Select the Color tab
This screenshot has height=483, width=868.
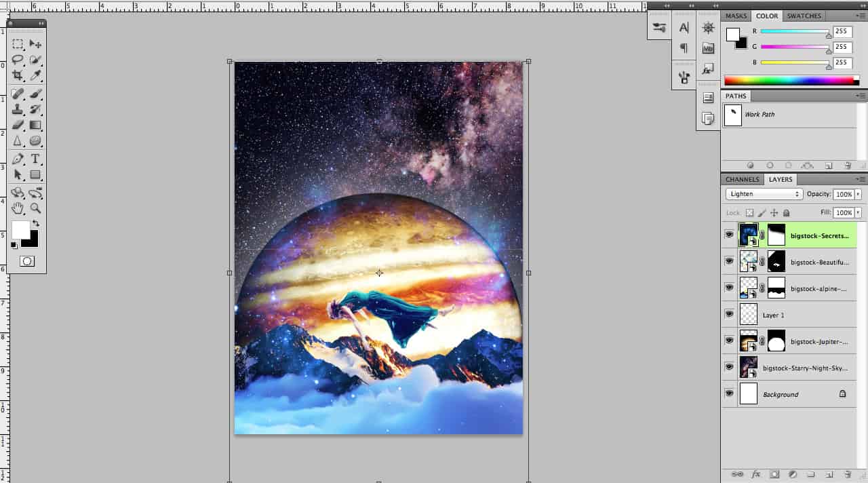click(x=767, y=16)
